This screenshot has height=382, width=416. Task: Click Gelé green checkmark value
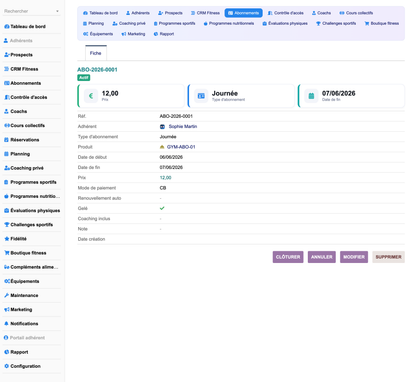[162, 208]
